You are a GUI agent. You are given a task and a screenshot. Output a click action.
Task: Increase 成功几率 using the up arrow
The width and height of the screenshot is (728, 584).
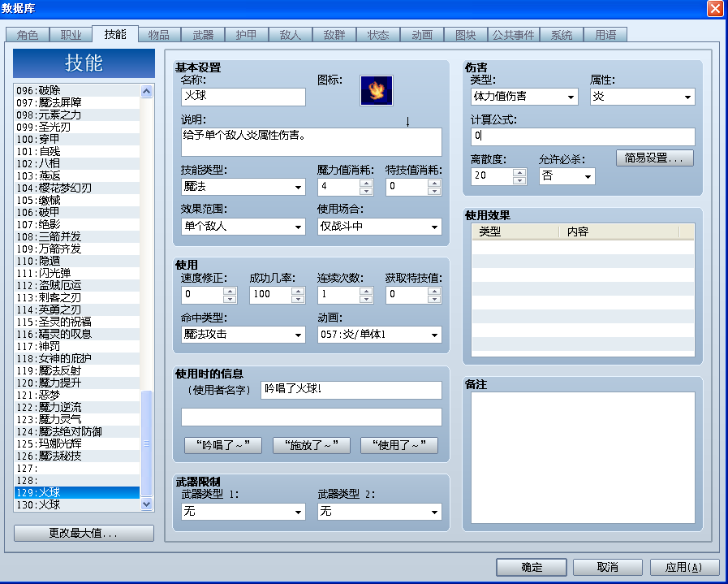[x=298, y=291]
